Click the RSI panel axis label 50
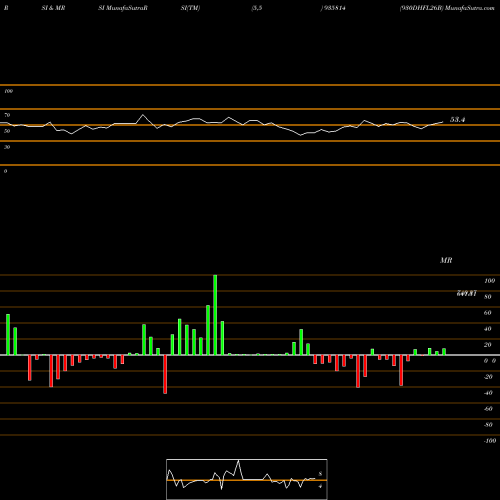Viewport: 500px width, 500px height. [x=7, y=131]
